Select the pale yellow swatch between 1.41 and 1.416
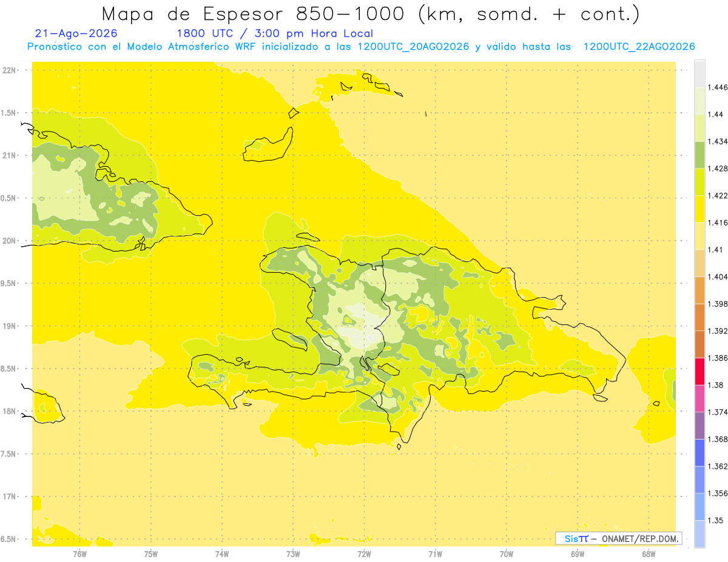 pos(699,236)
